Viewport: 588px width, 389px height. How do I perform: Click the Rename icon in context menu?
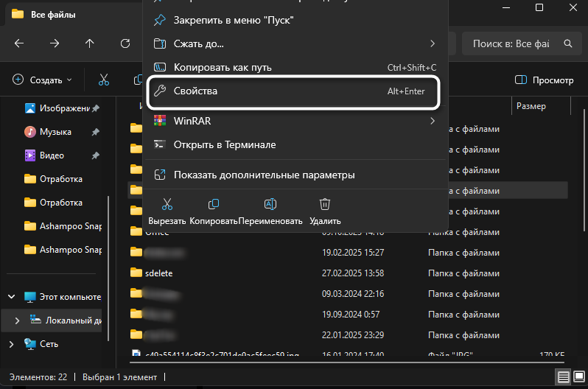pos(270,205)
